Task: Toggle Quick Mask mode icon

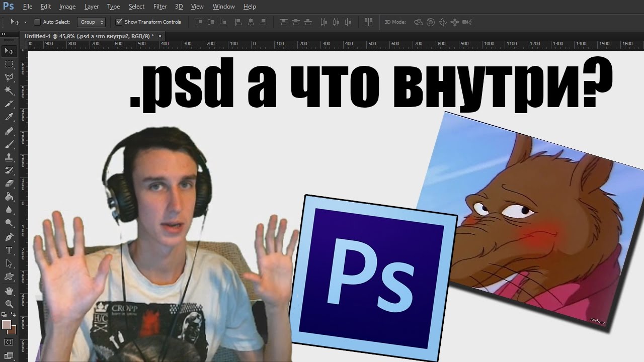Action: coord(9,342)
